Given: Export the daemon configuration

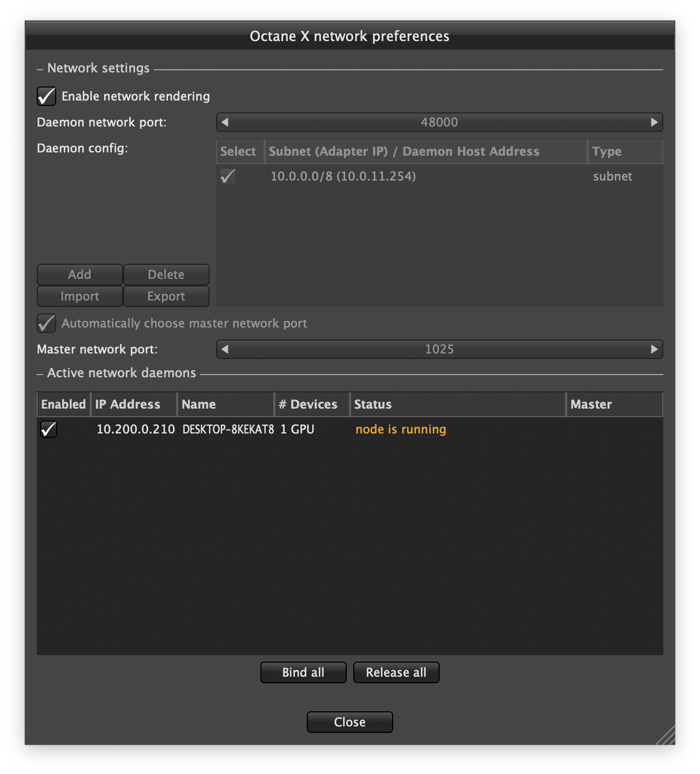Looking at the screenshot, I should [x=166, y=296].
